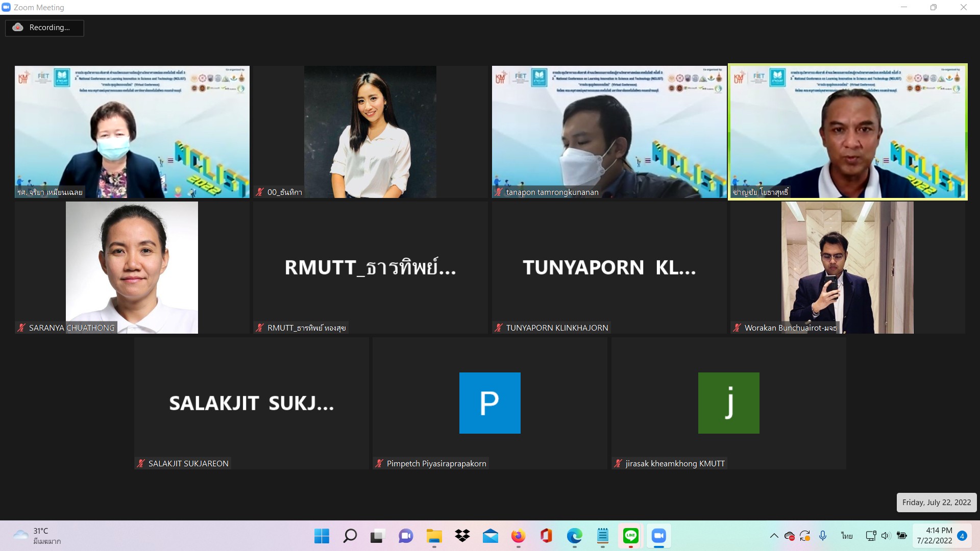This screenshot has width=980, height=551.
Task: Open the weather widget showing 31°C
Action: 37,536
